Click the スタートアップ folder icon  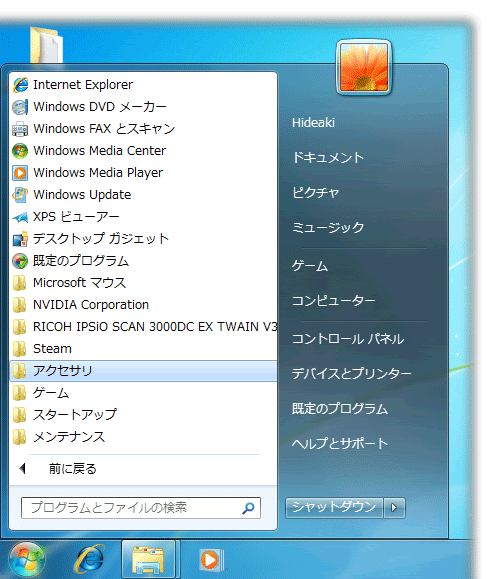[x=19, y=415]
